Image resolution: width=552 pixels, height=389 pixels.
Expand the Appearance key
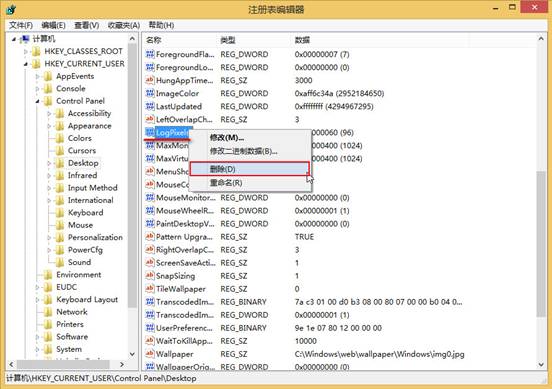(49, 126)
